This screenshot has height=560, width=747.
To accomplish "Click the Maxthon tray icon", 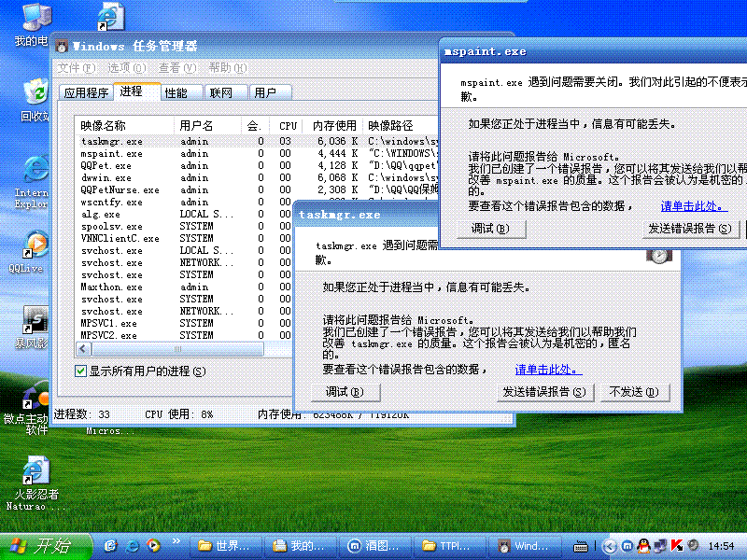I will (x=627, y=546).
